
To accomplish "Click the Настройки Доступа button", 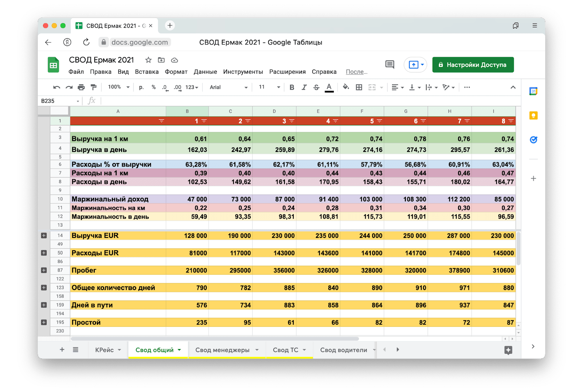I will pyautogui.click(x=473, y=65).
